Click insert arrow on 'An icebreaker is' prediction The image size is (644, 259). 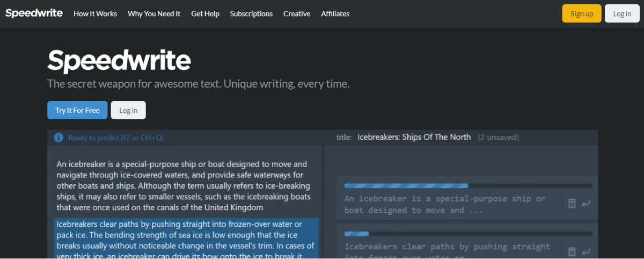pos(586,203)
